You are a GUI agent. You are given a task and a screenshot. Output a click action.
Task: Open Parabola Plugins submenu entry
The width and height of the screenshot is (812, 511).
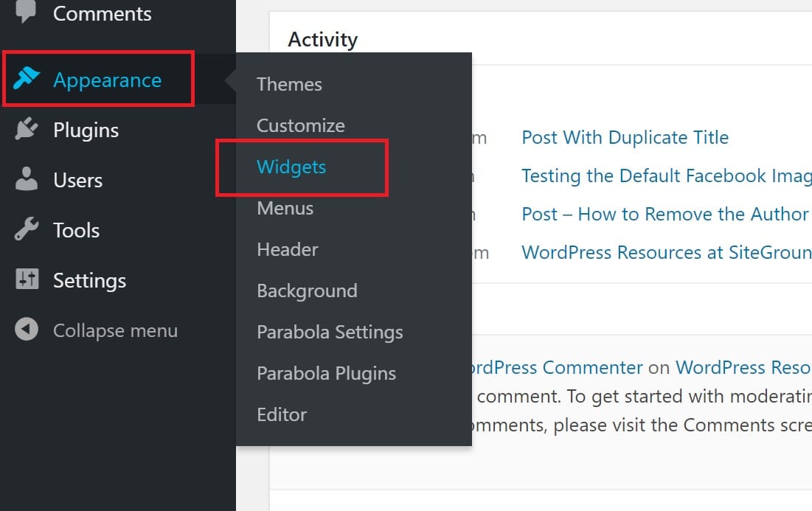(326, 373)
